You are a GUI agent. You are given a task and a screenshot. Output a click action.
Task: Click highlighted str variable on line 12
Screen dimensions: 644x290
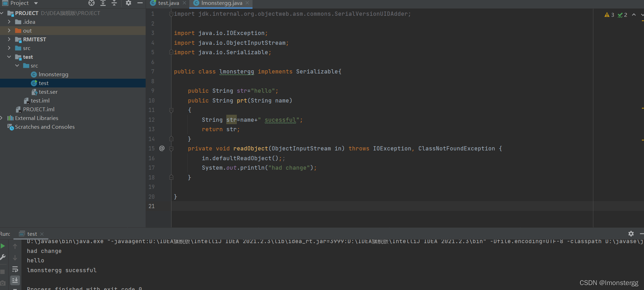click(232, 120)
